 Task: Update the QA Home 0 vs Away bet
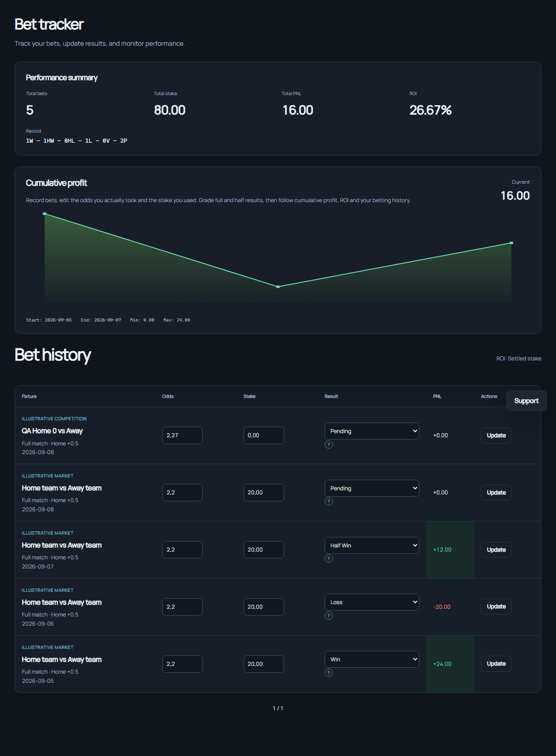click(x=496, y=435)
